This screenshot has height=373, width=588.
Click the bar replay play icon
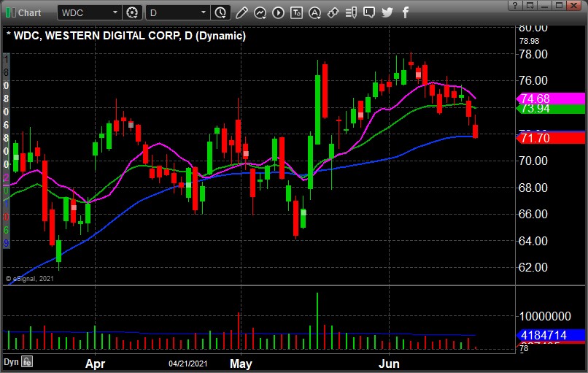(278, 12)
